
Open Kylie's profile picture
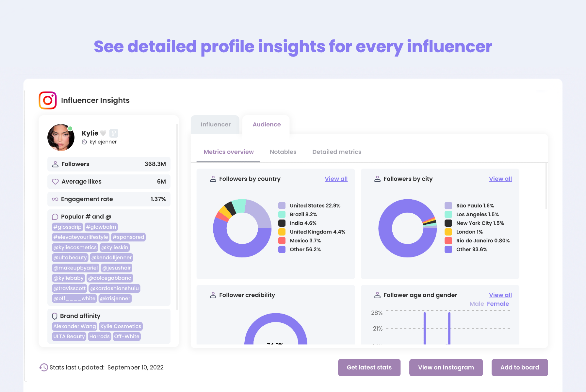pyautogui.click(x=61, y=137)
